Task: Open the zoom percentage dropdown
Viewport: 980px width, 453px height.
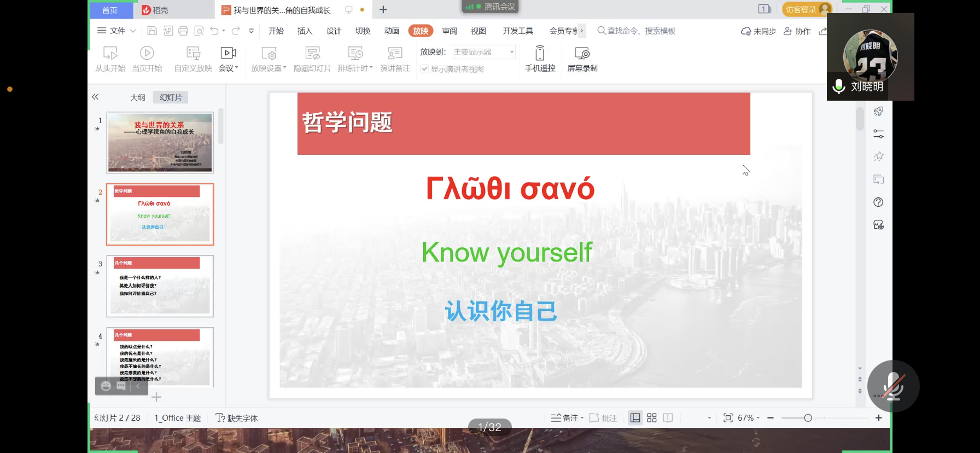Action: point(749,418)
